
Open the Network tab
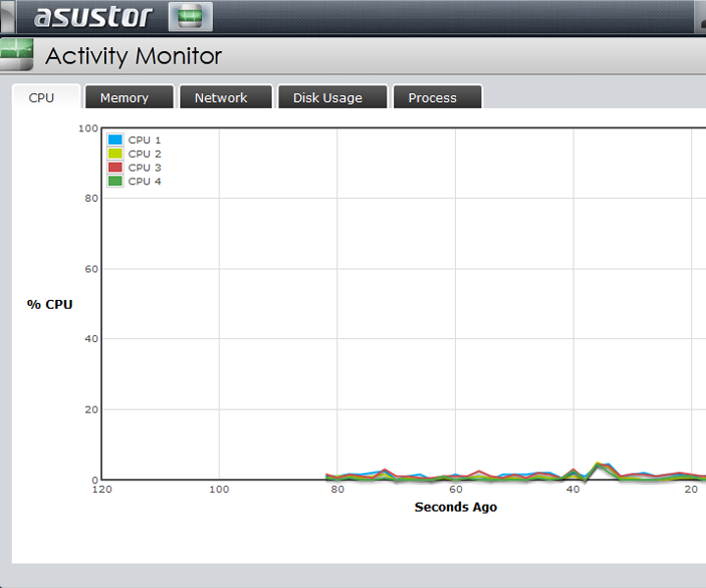click(221, 97)
